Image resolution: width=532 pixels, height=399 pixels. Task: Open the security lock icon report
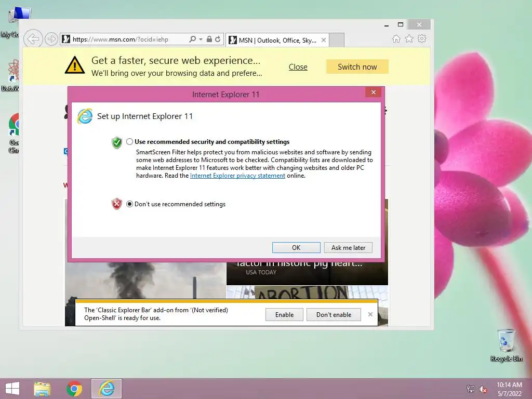coord(209,39)
